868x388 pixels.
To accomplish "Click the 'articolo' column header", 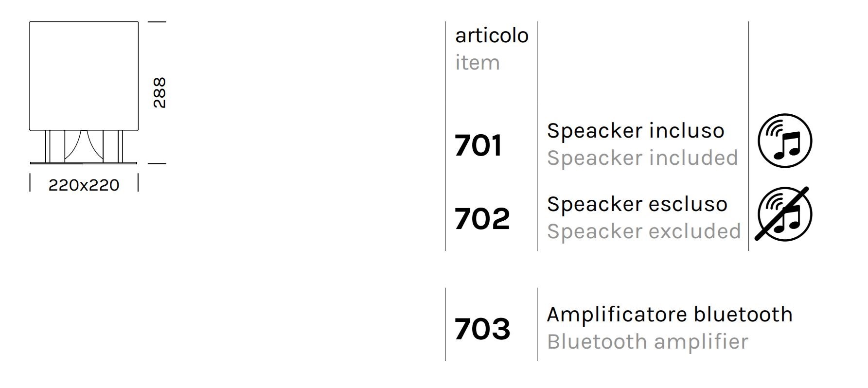I will (492, 35).
